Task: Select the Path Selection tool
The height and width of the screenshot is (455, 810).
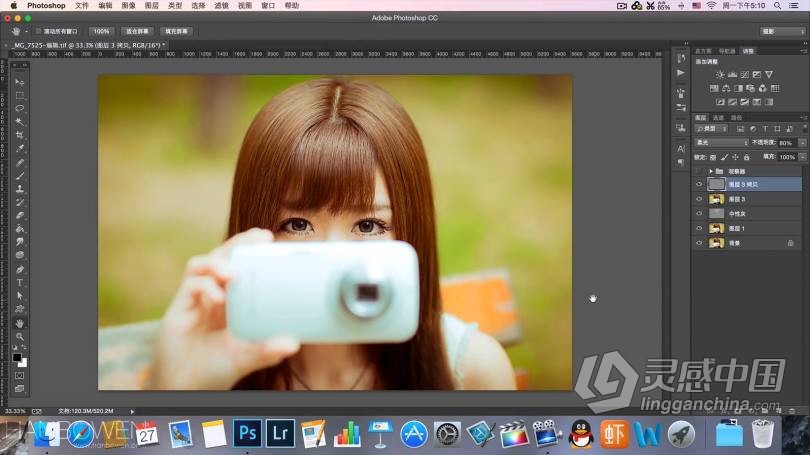Action: pos(20,296)
